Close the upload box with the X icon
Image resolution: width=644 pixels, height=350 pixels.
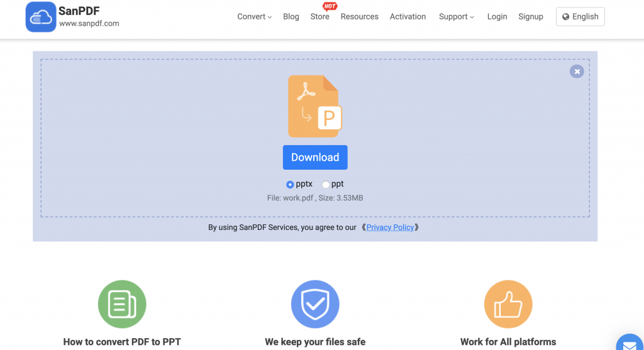click(x=577, y=72)
